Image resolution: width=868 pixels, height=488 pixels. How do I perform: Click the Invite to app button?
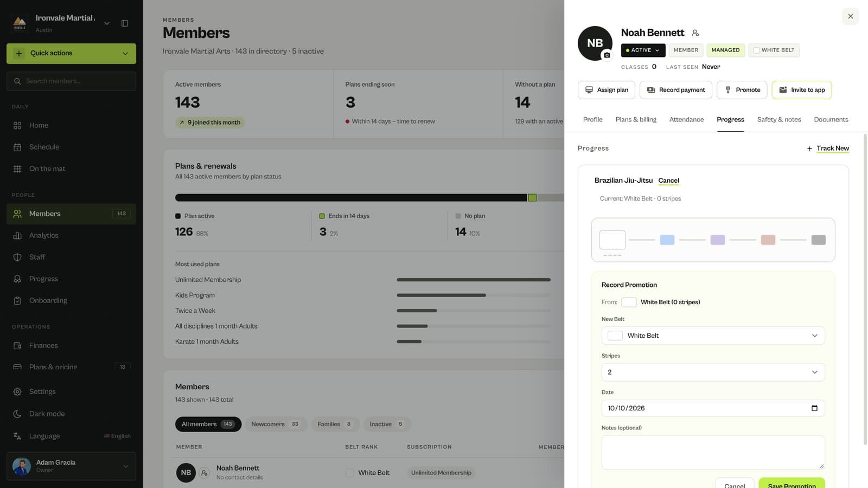tap(801, 90)
